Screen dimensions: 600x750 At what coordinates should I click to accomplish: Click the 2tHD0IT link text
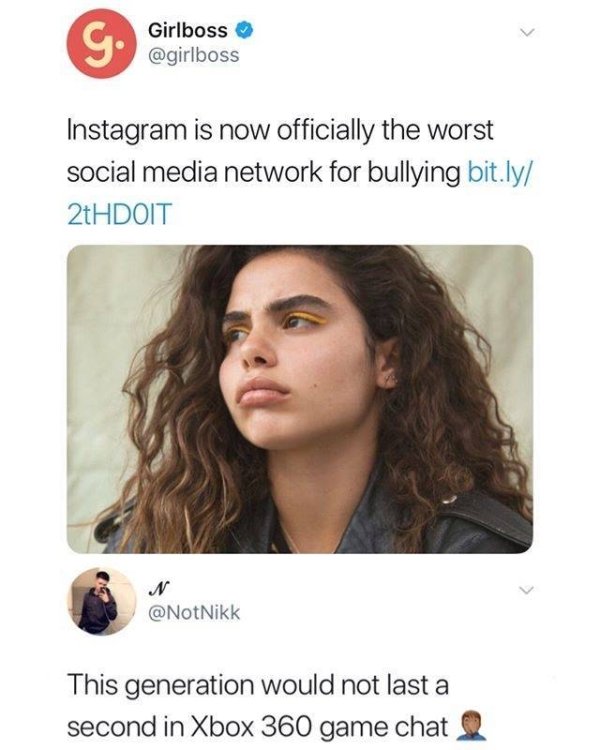[119, 214]
